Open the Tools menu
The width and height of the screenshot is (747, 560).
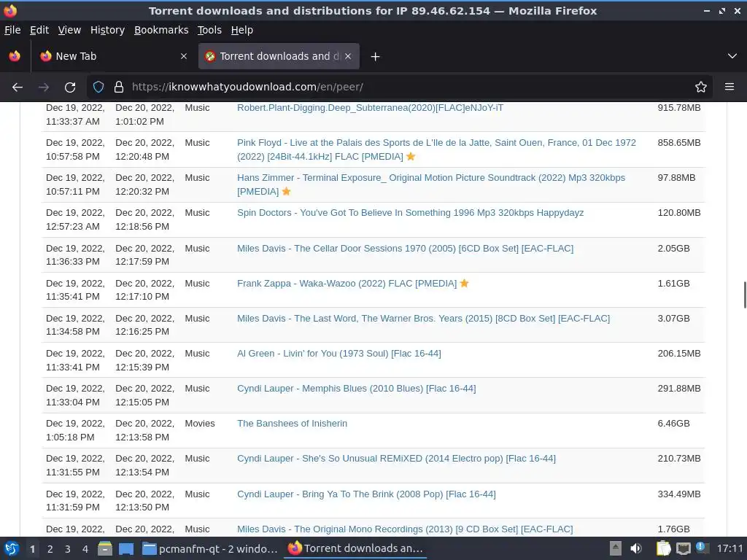[x=209, y=30]
